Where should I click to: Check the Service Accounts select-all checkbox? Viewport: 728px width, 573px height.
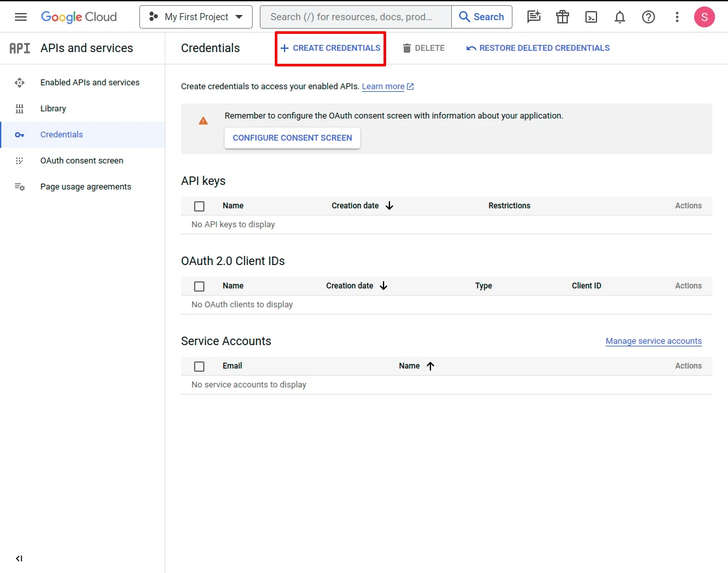tap(199, 367)
